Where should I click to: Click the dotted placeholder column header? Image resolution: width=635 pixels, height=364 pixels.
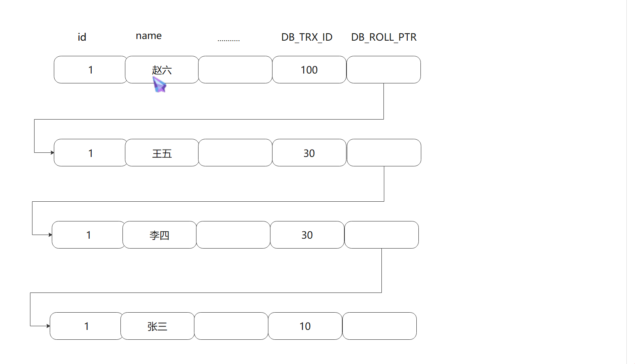(229, 40)
